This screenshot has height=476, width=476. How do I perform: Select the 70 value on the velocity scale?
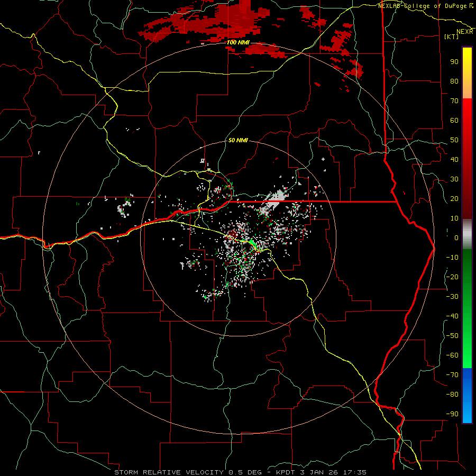click(454, 101)
